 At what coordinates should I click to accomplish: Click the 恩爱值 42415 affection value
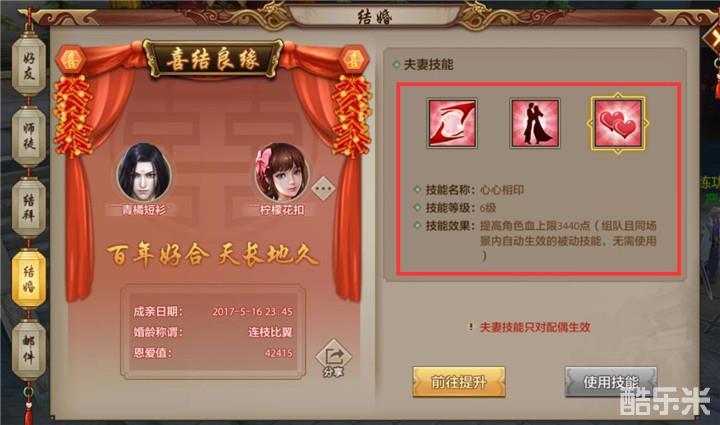213,353
